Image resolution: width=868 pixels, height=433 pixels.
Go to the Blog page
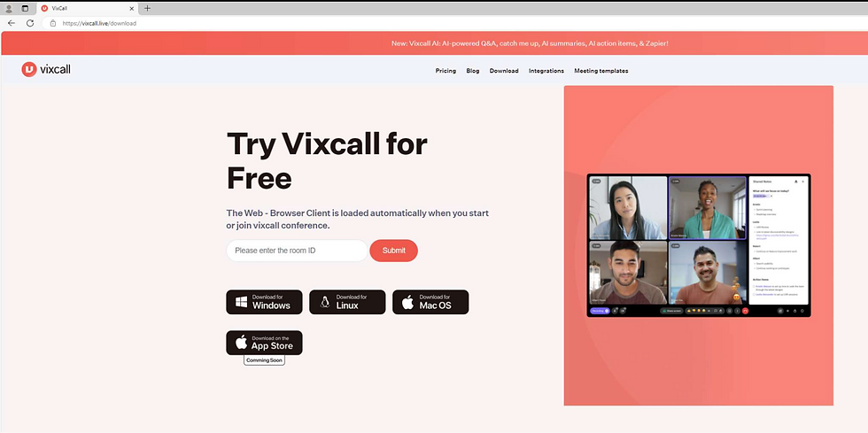pyautogui.click(x=473, y=71)
